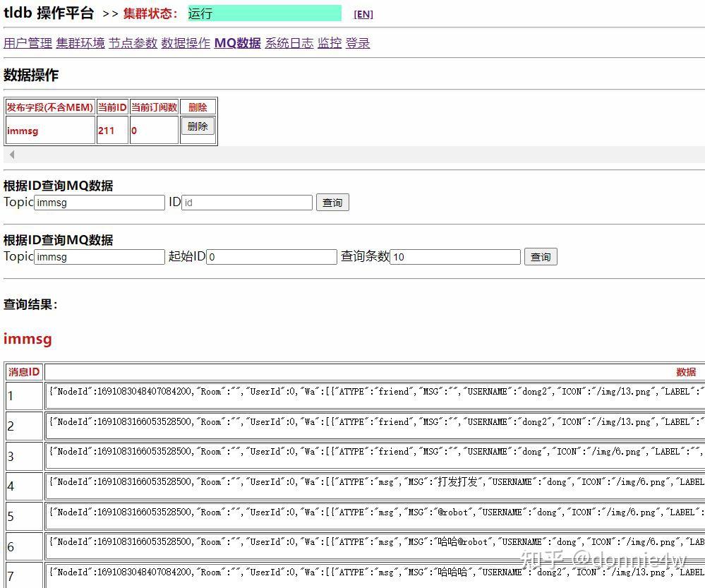Run the ID query with 查询 button

(x=332, y=202)
